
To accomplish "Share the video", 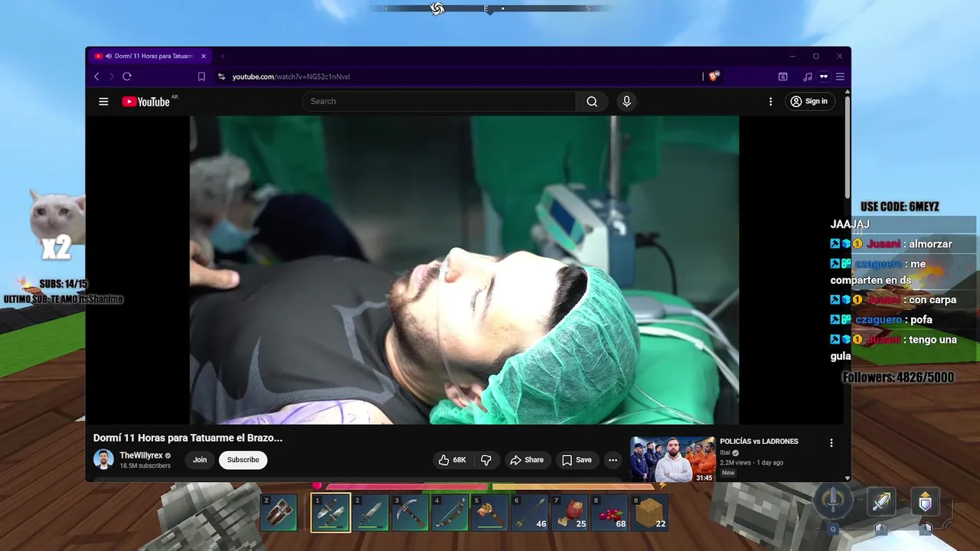I will click(x=527, y=460).
